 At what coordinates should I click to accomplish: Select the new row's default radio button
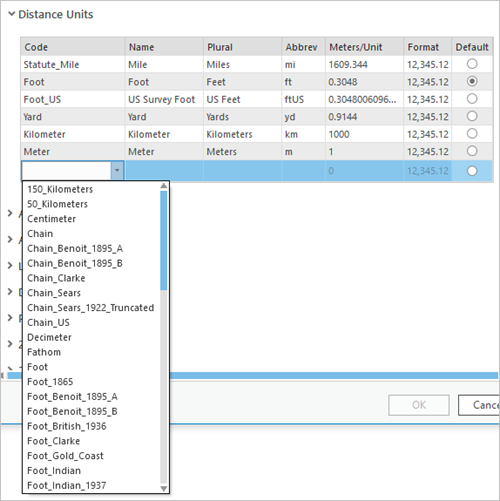[472, 171]
